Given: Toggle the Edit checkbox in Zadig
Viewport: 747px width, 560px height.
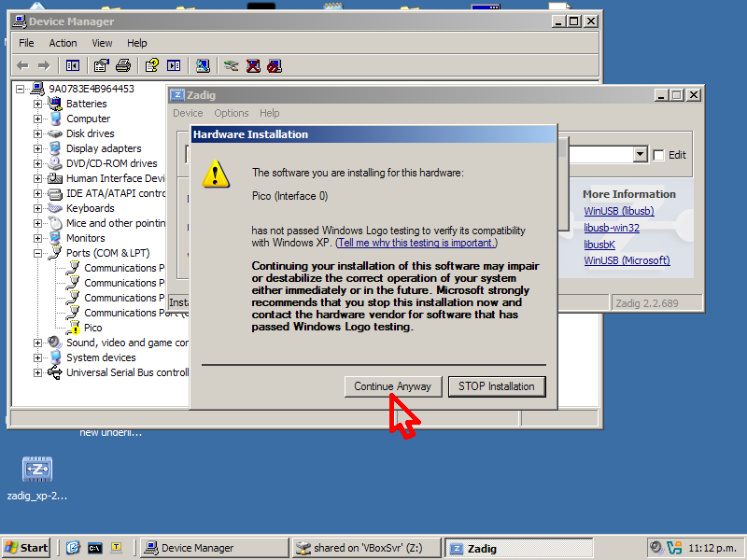Looking at the screenshot, I should [659, 155].
